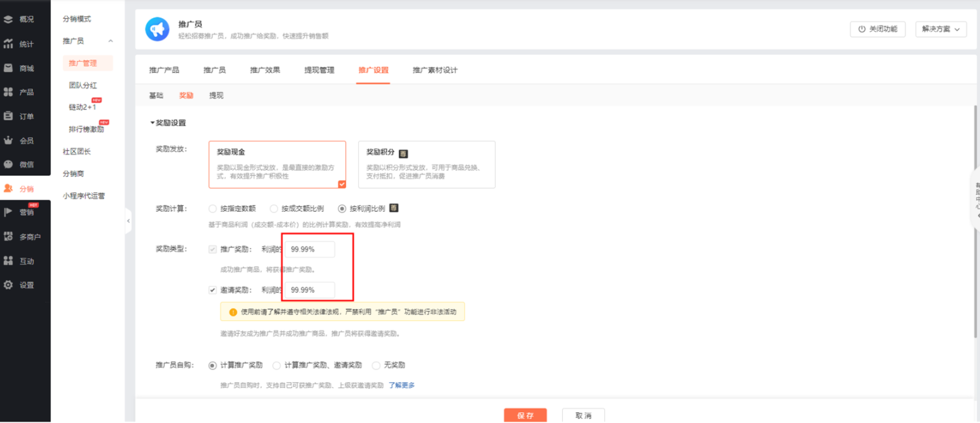Select 计算推广奖励、邀请奖励 radio option
Image resolution: width=980 pixels, height=423 pixels.
point(276,365)
